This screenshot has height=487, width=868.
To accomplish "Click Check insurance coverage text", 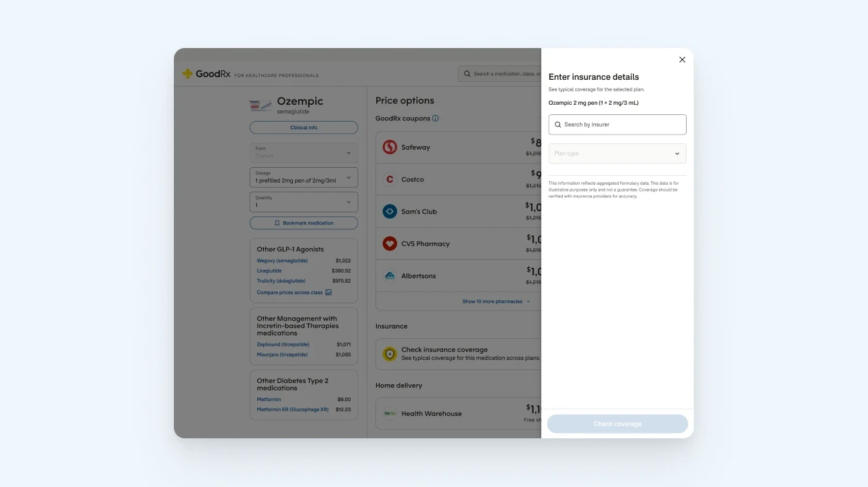I will tap(444, 350).
